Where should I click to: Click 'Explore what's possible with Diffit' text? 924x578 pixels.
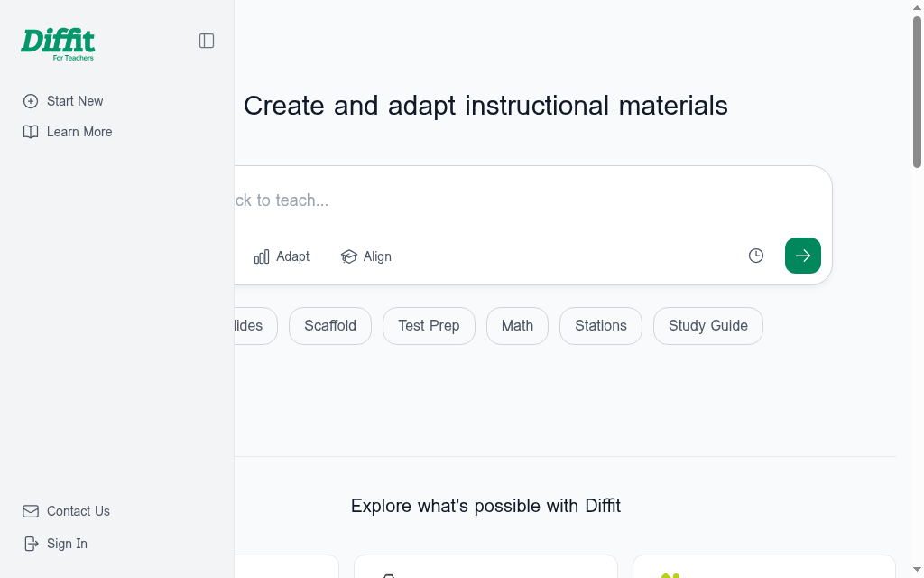coord(485,506)
